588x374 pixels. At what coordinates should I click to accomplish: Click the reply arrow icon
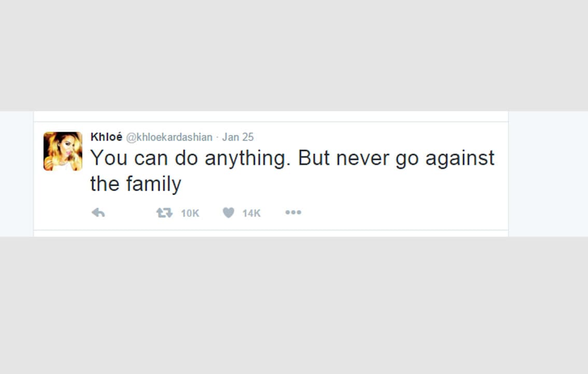[99, 212]
